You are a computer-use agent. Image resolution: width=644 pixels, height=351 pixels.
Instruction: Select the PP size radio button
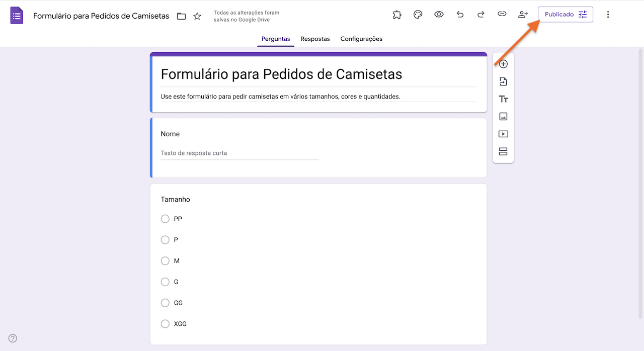(165, 219)
